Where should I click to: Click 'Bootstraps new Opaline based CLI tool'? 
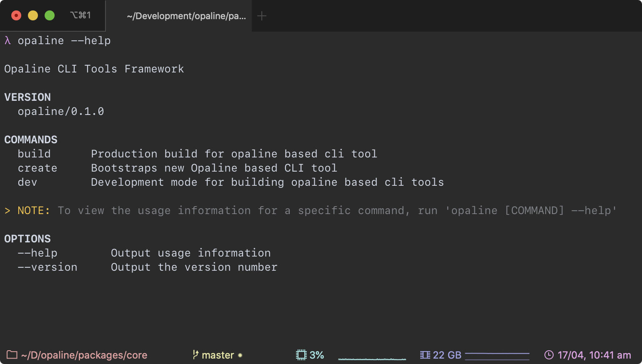pyautogui.click(x=214, y=168)
